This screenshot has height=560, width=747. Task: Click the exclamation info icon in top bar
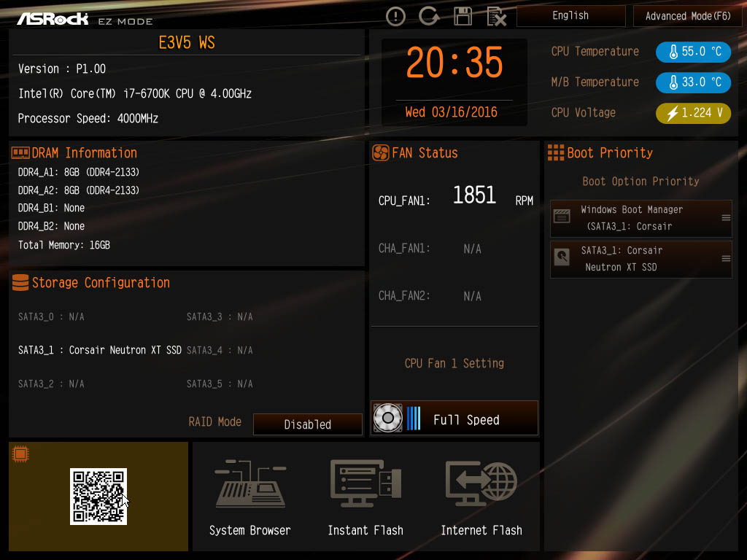pyautogui.click(x=395, y=17)
